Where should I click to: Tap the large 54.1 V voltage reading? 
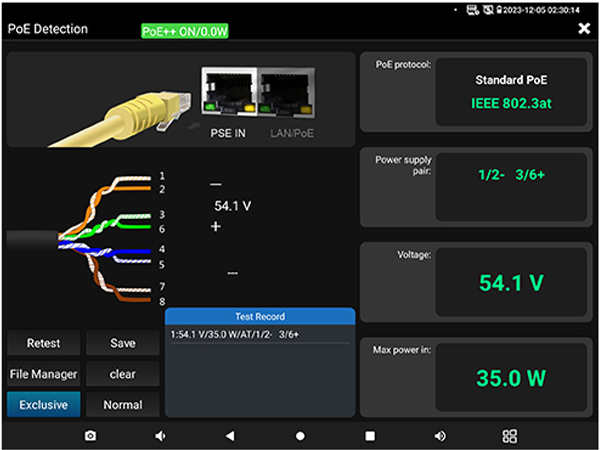pos(511,283)
